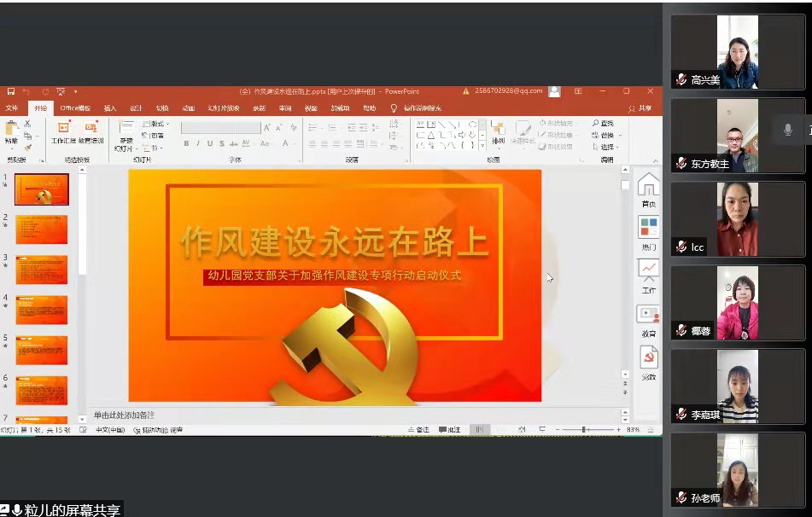812x517 pixels.
Task: Click the Paste clipboard icon
Action: [x=11, y=128]
